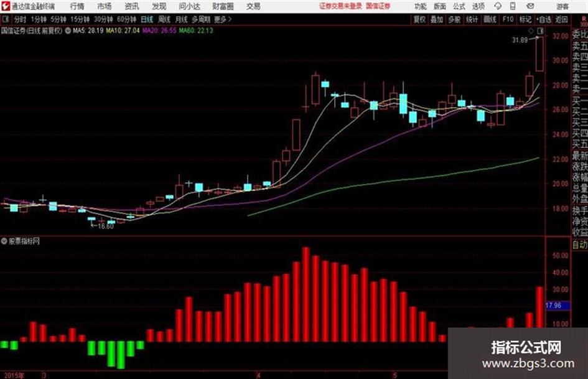Image resolution: width=588 pixels, height=379 pixels.
Task: Click the 统计 toolbar button
Action: tap(472, 19)
